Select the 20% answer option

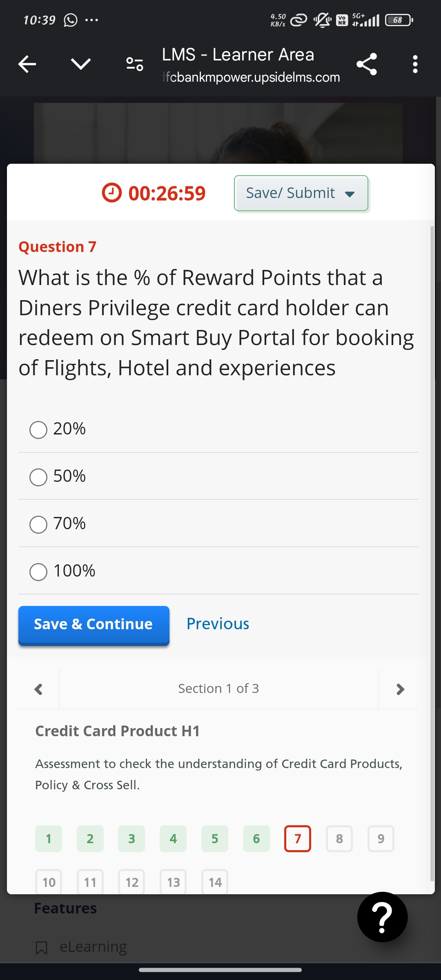click(x=38, y=430)
